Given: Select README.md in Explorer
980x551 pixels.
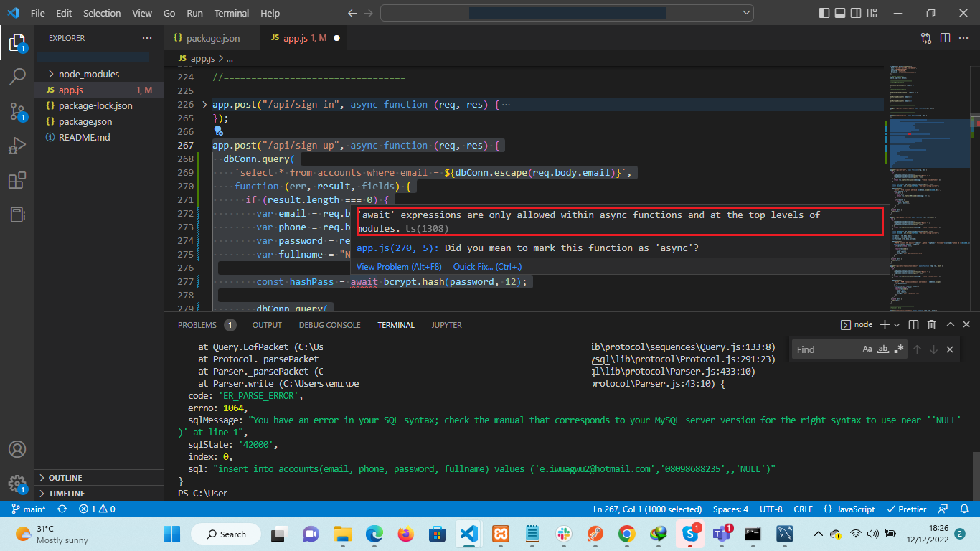Looking at the screenshot, I should tap(100, 137).
